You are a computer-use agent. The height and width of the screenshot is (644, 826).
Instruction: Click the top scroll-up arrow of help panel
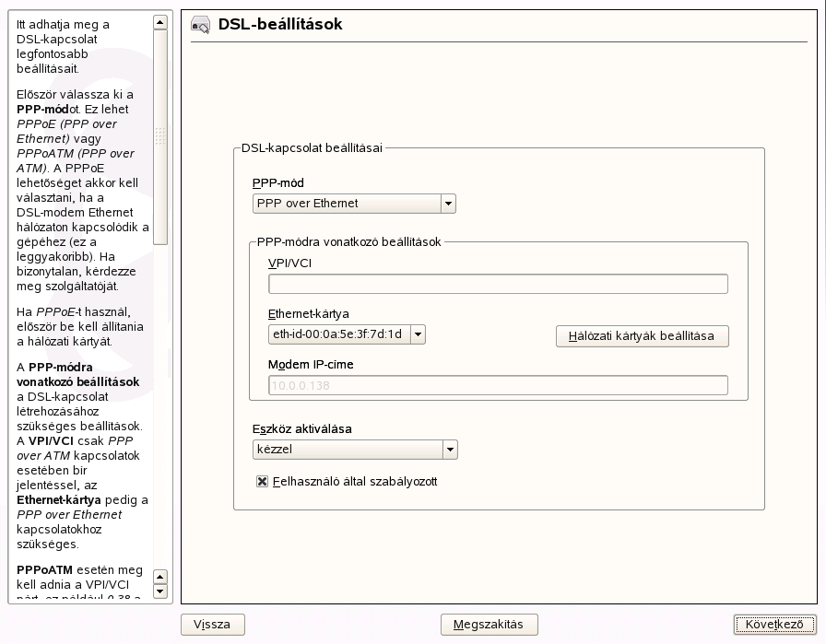160,22
